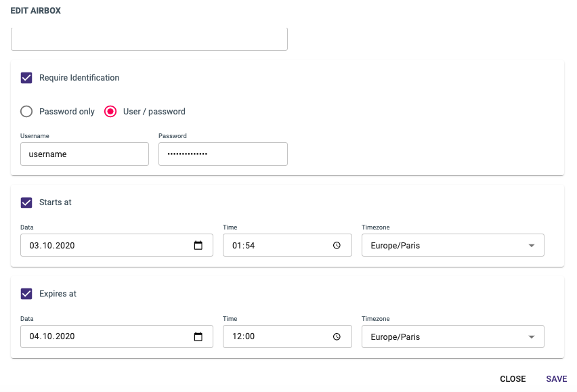The image size is (577, 392).
Task: Open clock picker for Starts at time
Action: click(337, 245)
